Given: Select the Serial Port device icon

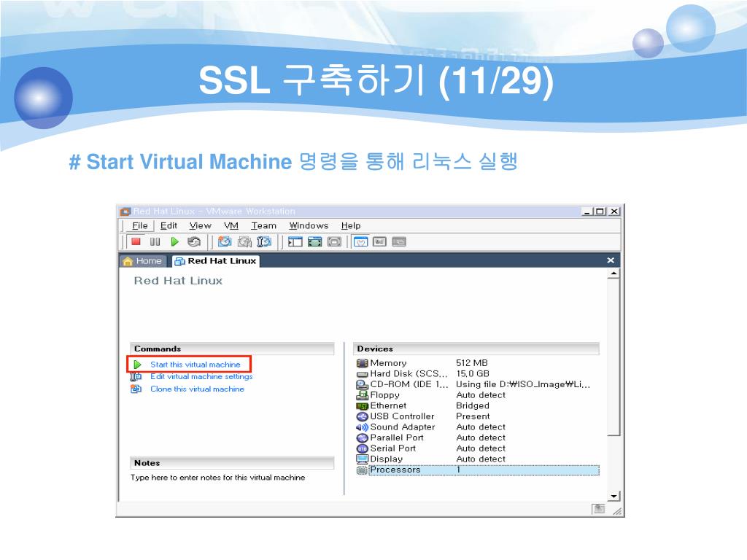Looking at the screenshot, I should point(362,448).
